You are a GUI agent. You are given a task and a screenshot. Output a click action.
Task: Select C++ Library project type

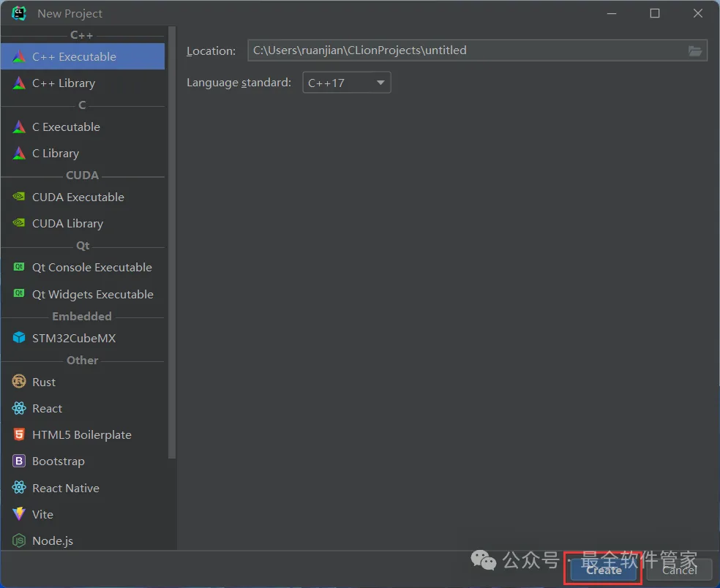point(83,83)
